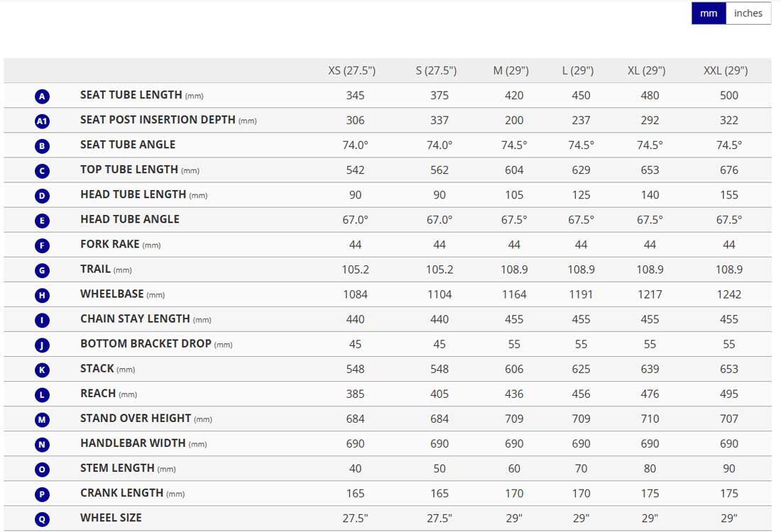Click the O icon beside Stem Length
The image size is (781, 532).
(43, 469)
